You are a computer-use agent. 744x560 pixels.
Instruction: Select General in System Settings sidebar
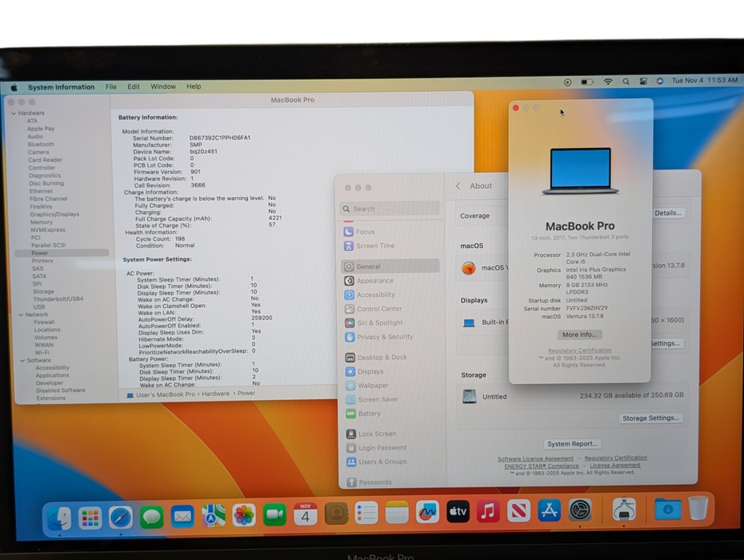click(x=390, y=266)
